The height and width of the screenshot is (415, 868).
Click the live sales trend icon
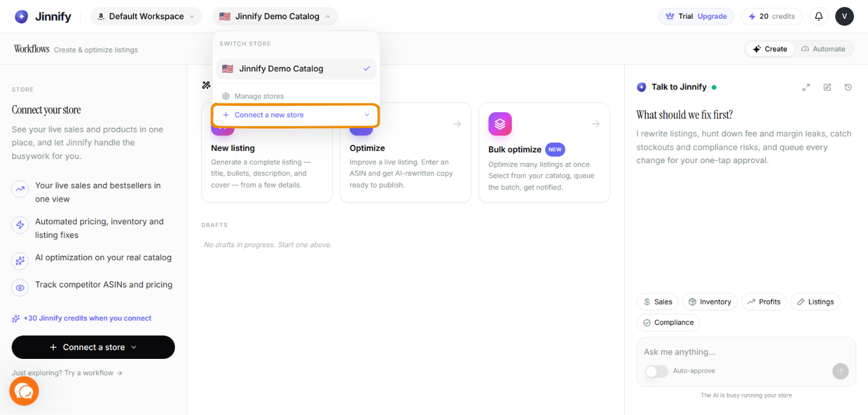pyautogui.click(x=20, y=189)
